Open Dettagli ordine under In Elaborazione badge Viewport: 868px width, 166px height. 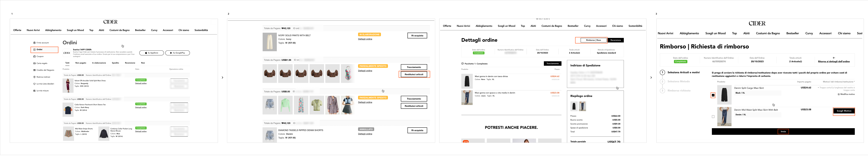[365, 39]
